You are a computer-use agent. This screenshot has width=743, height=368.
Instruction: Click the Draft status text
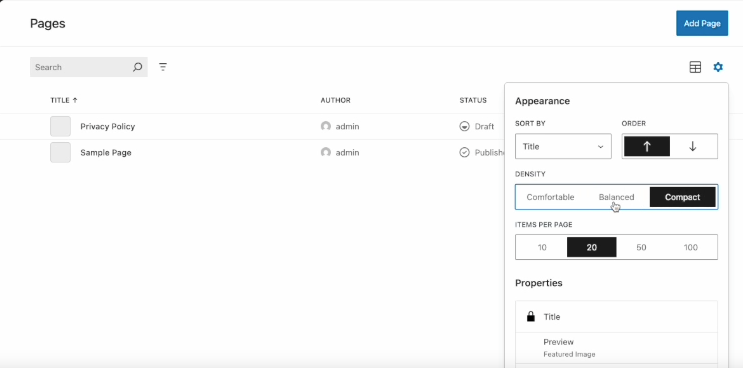tap(484, 126)
